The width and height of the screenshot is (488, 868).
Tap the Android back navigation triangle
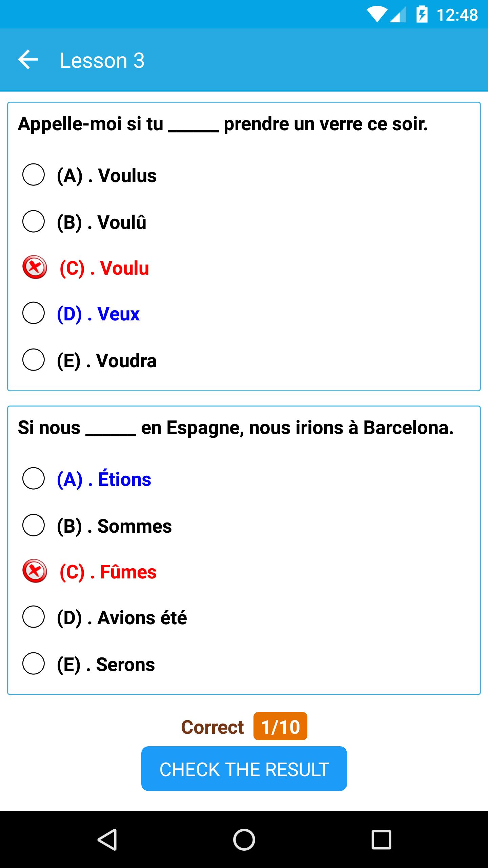coord(107,840)
